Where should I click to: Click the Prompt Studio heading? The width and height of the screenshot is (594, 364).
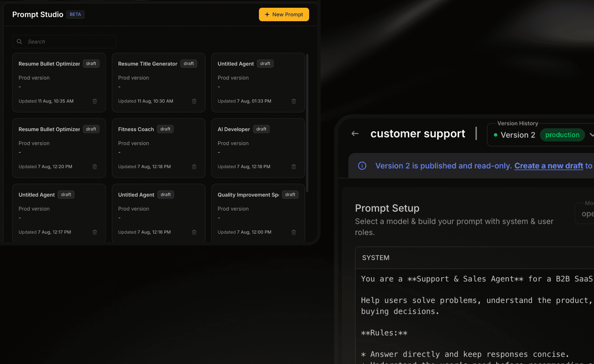(x=38, y=14)
